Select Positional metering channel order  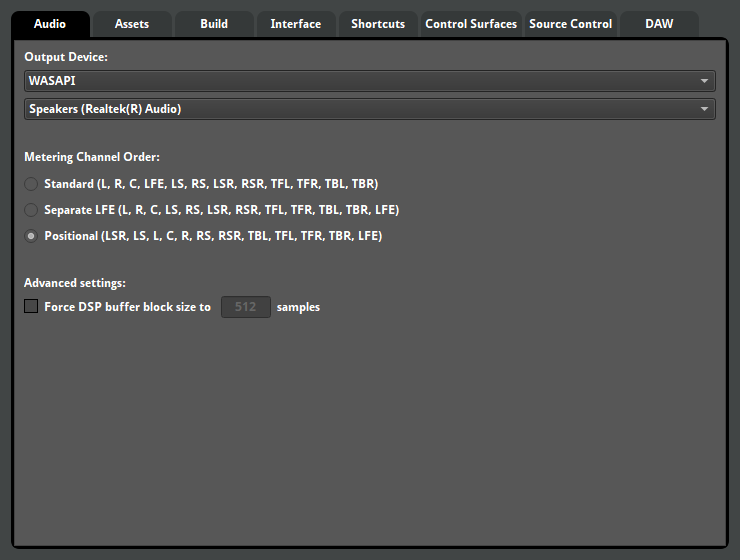pos(32,236)
